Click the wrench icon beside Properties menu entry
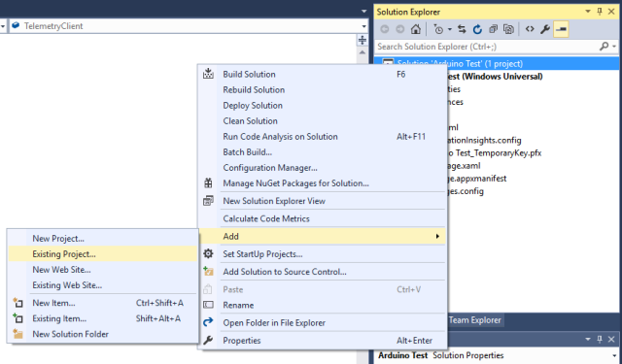Viewport: 622px width, 364px height. click(208, 341)
